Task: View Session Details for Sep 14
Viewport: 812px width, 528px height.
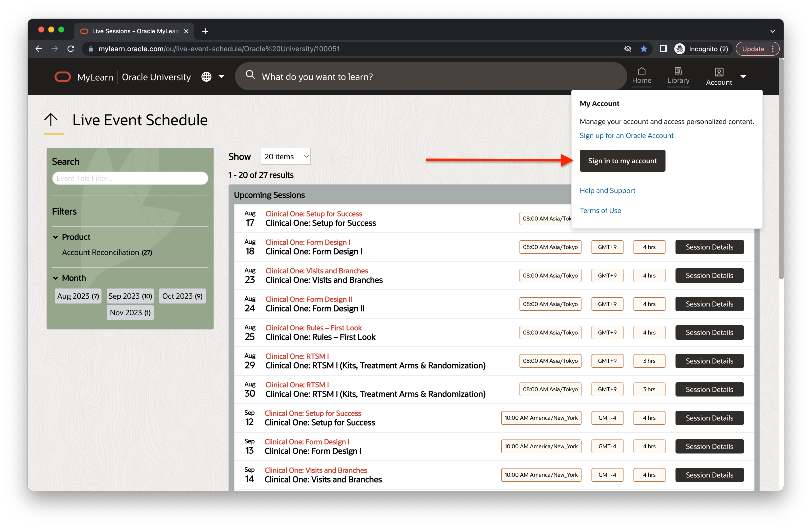Action: point(709,475)
